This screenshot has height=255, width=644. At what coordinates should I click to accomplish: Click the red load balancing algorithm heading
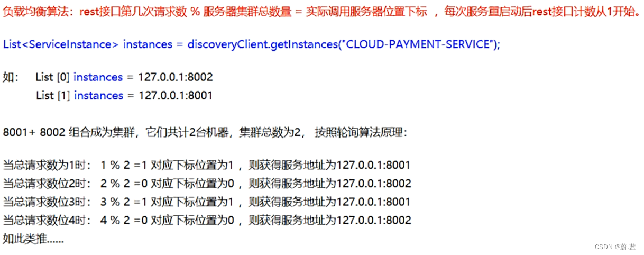coord(323,13)
